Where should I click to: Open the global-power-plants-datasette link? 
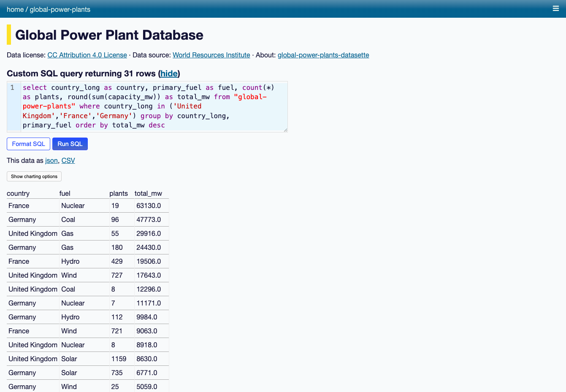pos(323,55)
